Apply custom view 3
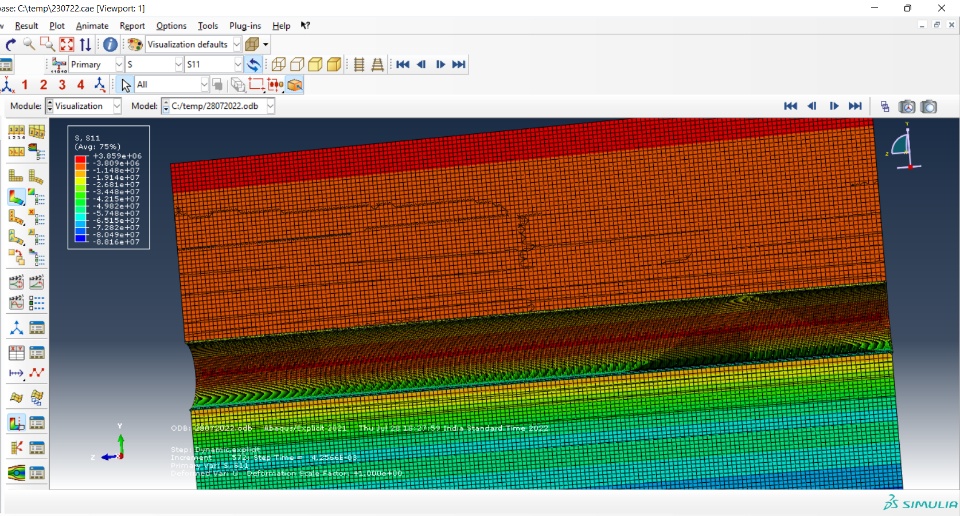This screenshot has width=960, height=516. pyautogui.click(x=62, y=84)
